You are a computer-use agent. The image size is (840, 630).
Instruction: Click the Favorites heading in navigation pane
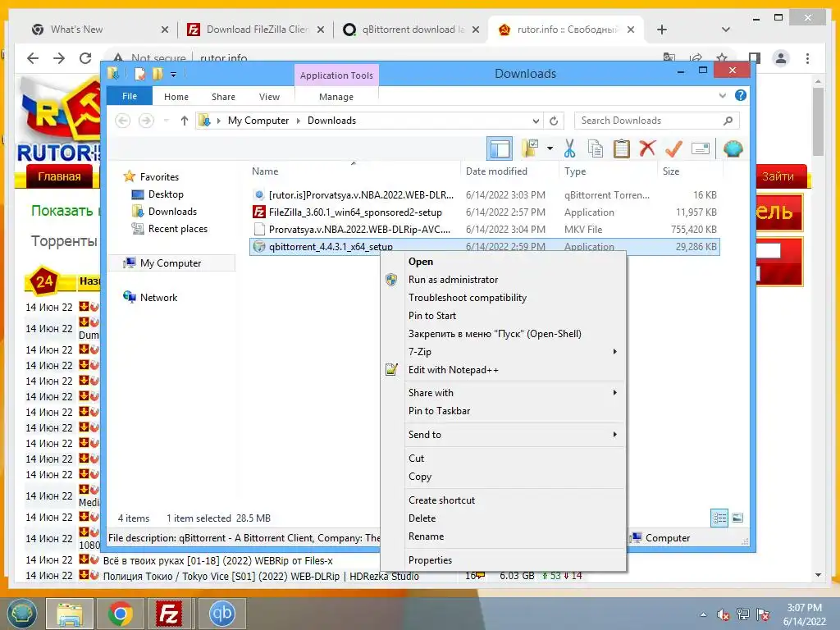pos(159,177)
